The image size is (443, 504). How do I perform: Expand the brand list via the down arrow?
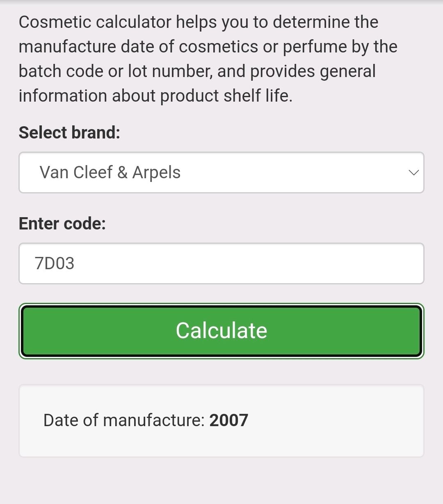[x=413, y=173]
